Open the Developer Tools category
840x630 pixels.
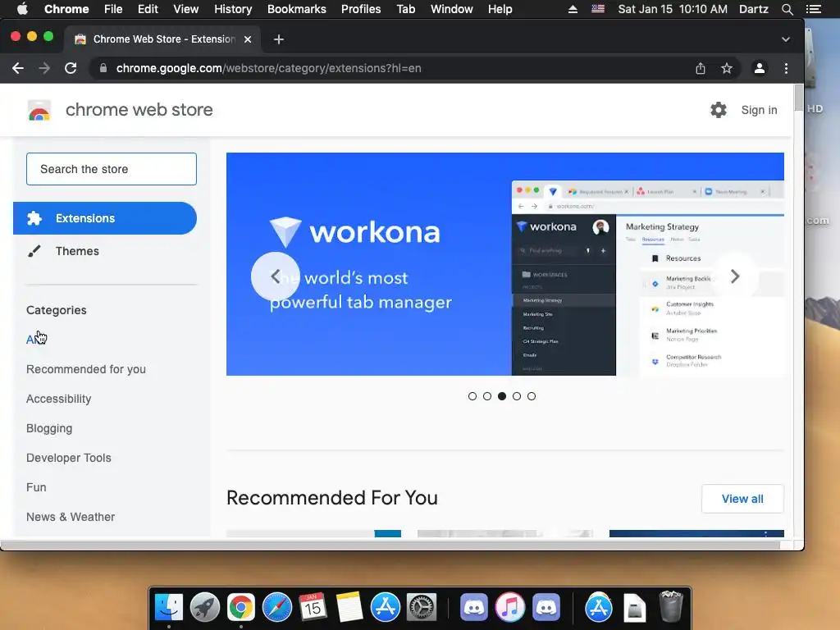coord(69,458)
